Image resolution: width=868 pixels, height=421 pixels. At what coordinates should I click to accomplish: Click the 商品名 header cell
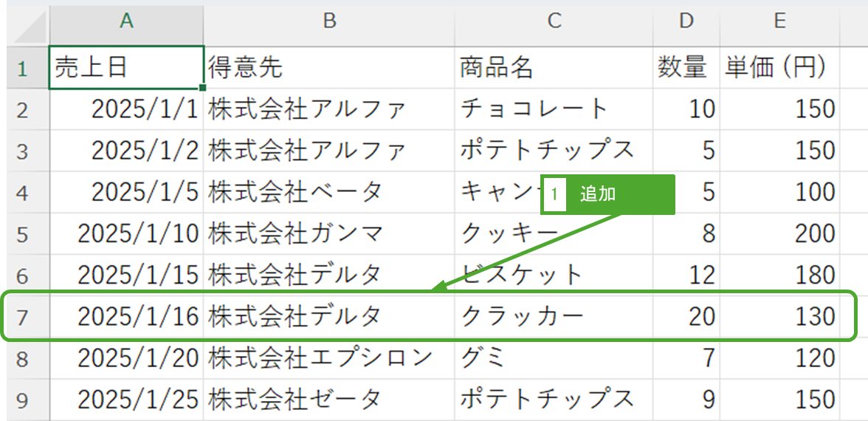pos(554,68)
